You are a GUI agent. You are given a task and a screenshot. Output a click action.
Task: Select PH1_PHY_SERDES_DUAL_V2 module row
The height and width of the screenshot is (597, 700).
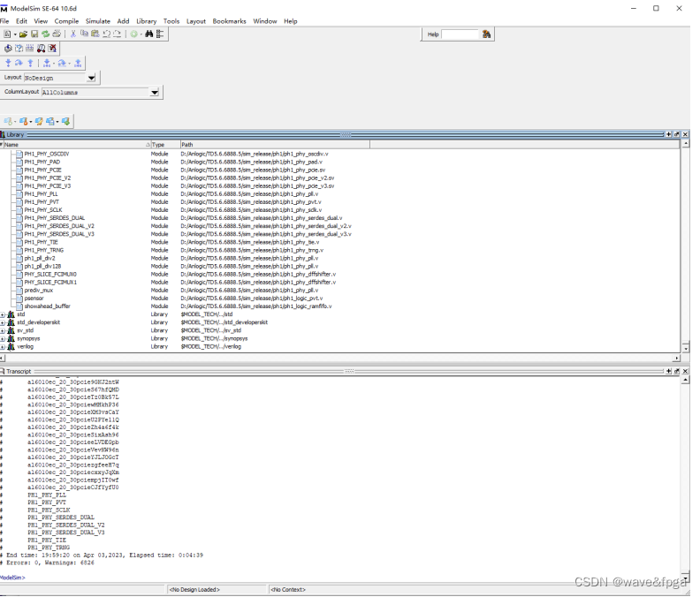339,226
